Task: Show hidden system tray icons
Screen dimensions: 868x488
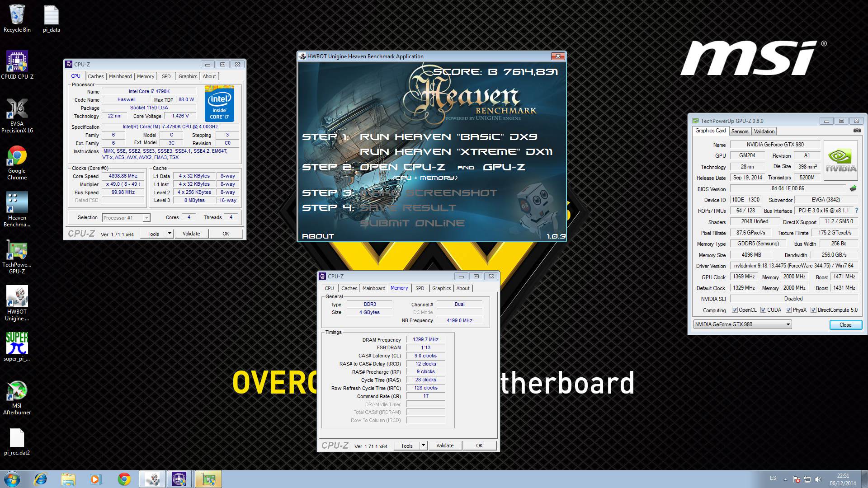Action: [785, 479]
